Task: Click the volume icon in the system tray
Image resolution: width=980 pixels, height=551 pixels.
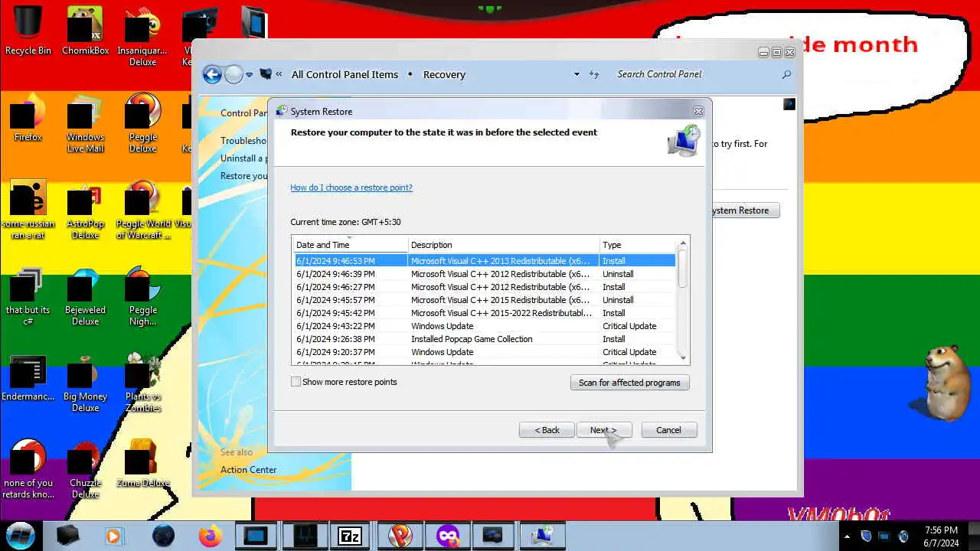Action: tap(903, 536)
